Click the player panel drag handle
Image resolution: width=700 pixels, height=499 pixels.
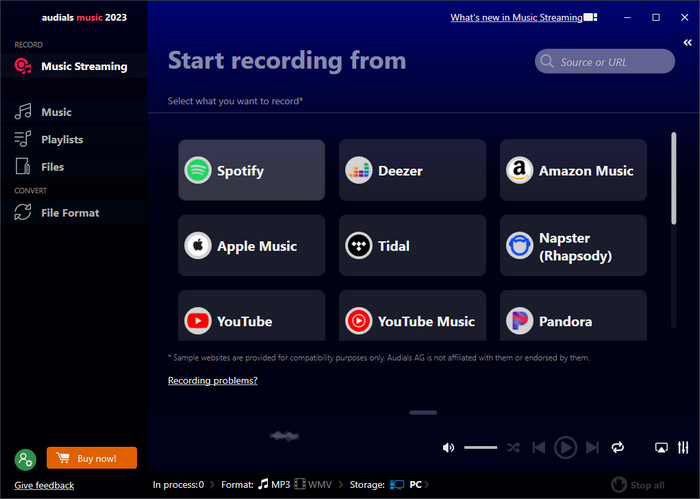(x=423, y=413)
